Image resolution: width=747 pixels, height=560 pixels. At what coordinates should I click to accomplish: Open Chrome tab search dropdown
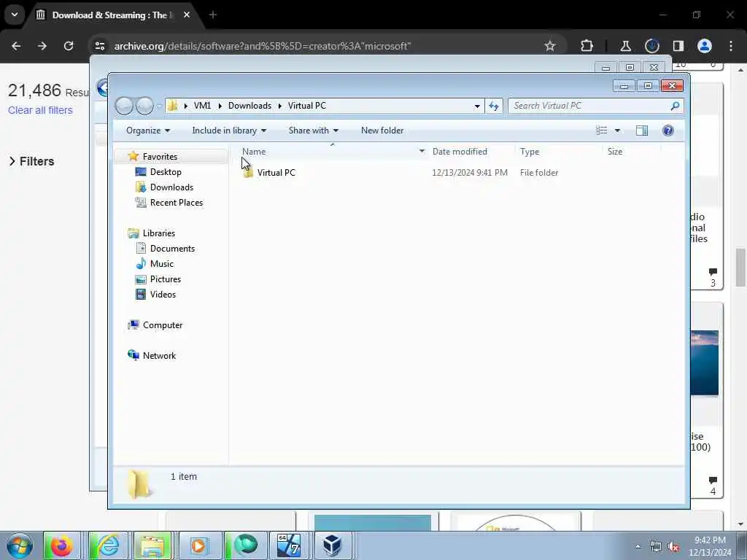15,15
